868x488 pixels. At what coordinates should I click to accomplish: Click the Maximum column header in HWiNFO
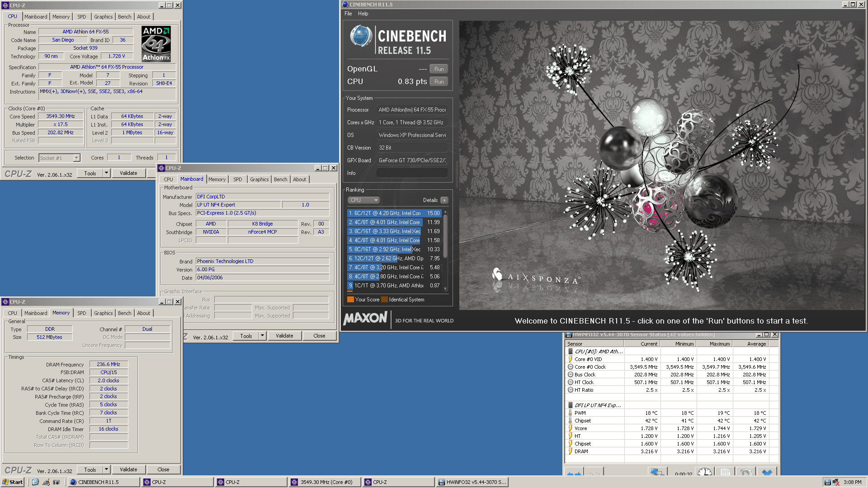(715, 344)
